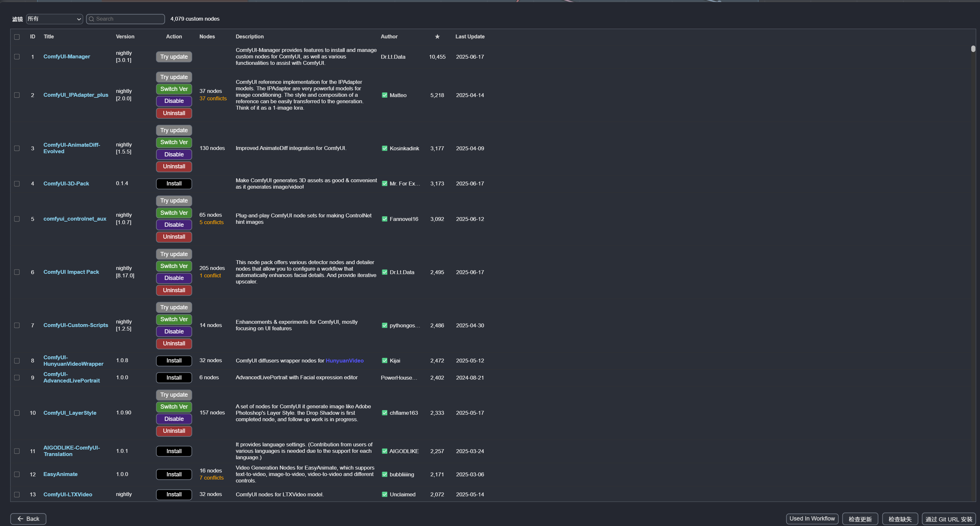Sort by the Last Update column header

470,36
